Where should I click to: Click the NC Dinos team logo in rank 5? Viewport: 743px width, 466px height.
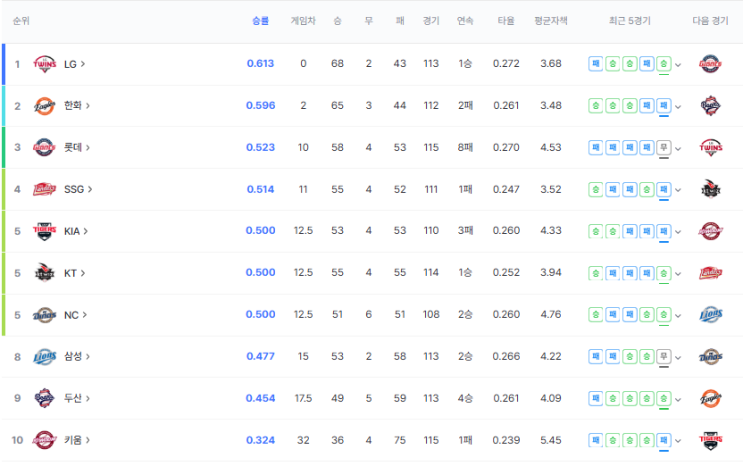(x=45, y=315)
